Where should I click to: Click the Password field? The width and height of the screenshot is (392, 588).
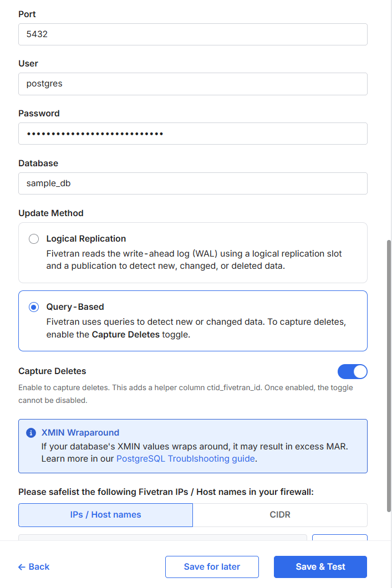point(192,134)
